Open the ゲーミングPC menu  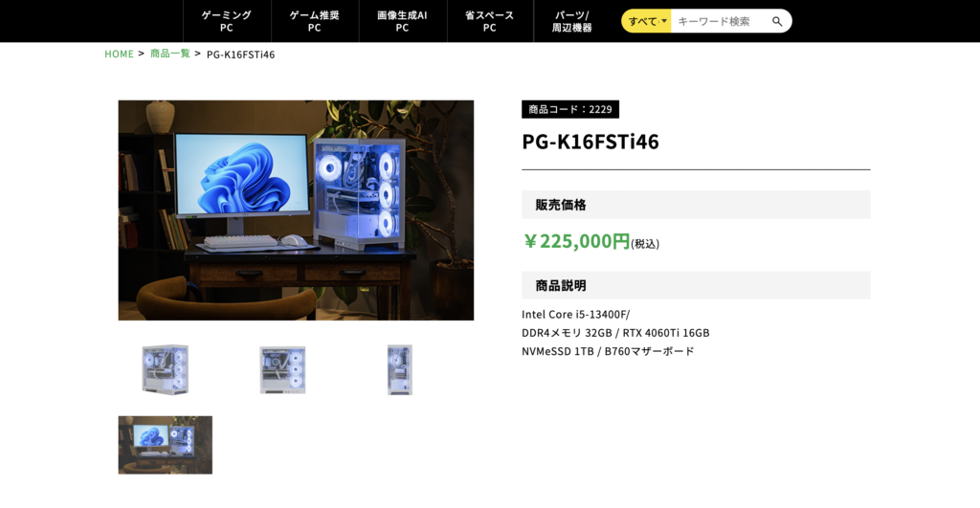click(227, 21)
